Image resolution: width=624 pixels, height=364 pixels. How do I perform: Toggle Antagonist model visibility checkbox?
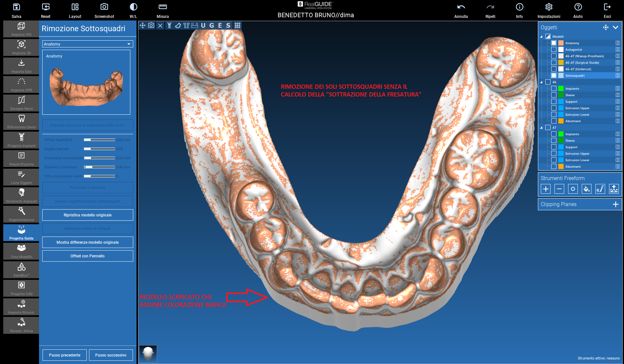[x=554, y=49]
